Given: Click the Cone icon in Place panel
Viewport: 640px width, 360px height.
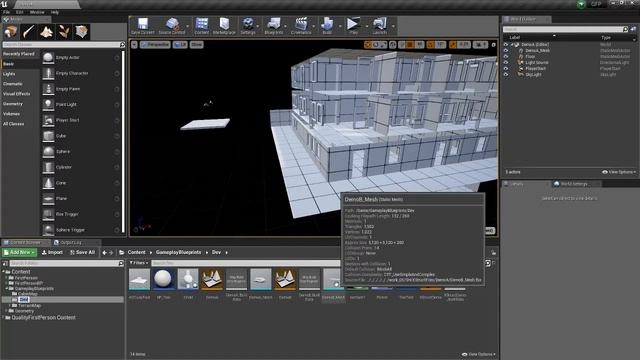Looking at the screenshot, I should pyautogui.click(x=48, y=183).
